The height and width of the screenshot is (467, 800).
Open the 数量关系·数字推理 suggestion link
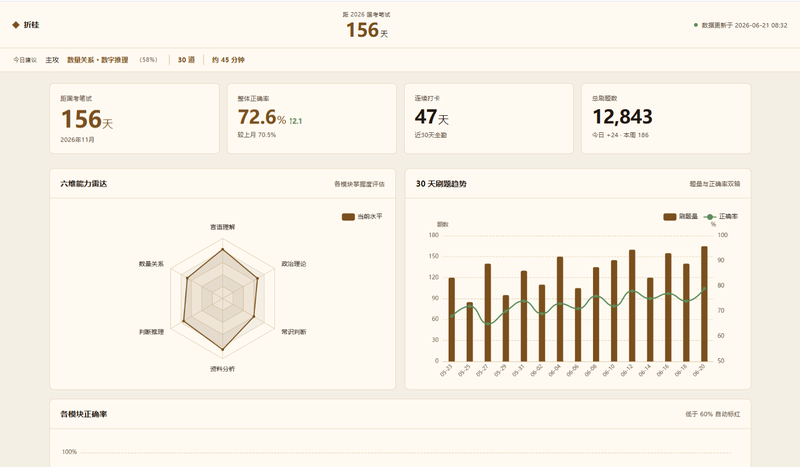[98, 60]
